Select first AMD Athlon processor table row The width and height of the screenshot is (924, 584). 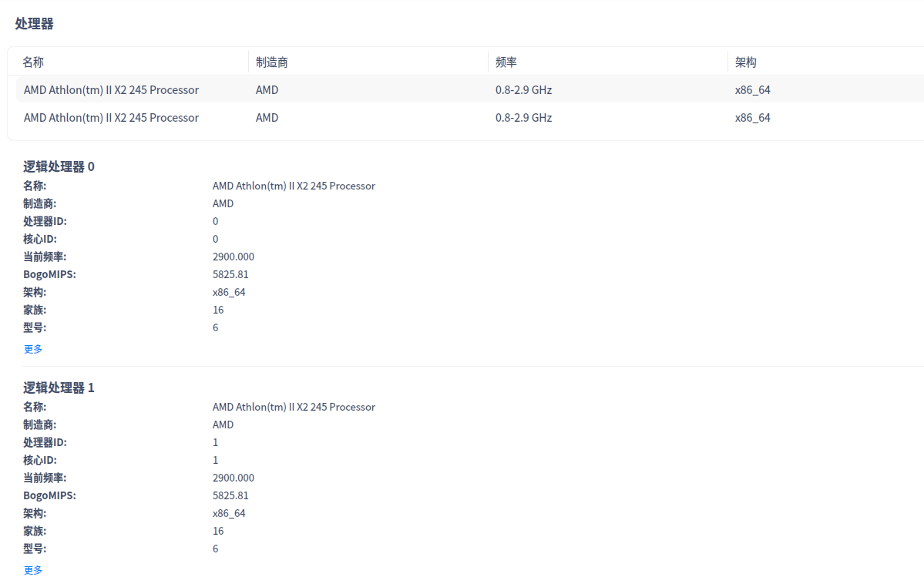469,89
